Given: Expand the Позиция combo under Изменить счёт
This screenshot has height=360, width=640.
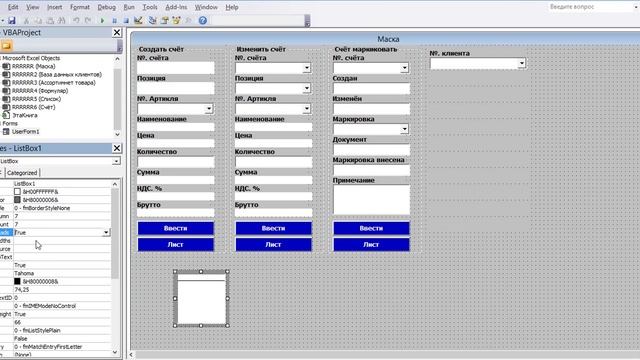Looking at the screenshot, I should 307,88.
